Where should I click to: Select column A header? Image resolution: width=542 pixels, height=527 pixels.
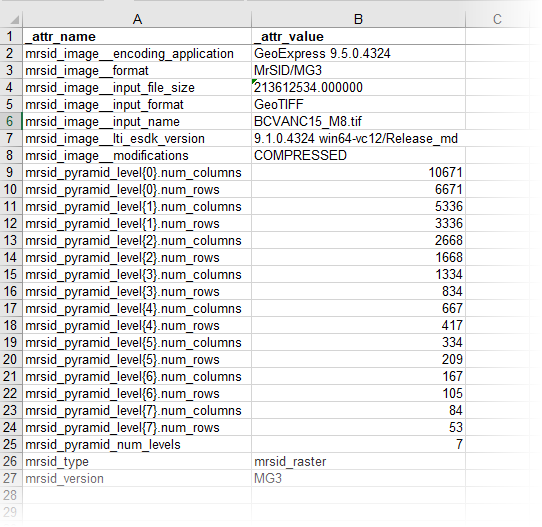[x=137, y=19]
